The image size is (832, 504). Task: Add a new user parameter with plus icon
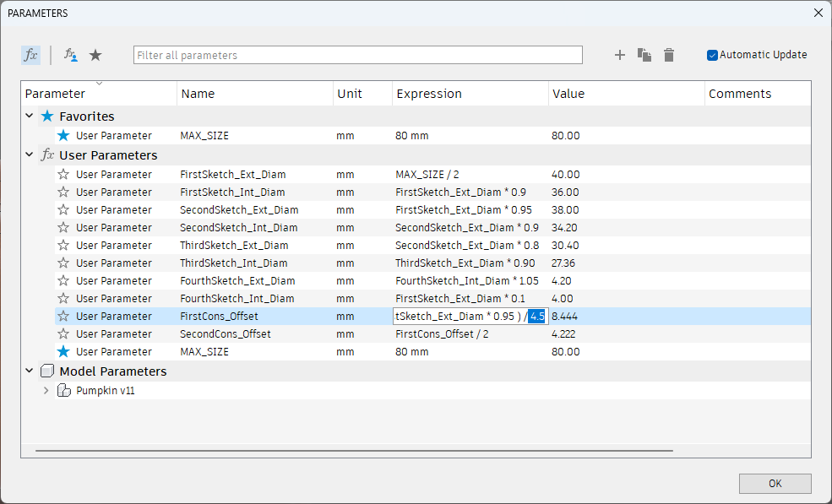[x=620, y=55]
